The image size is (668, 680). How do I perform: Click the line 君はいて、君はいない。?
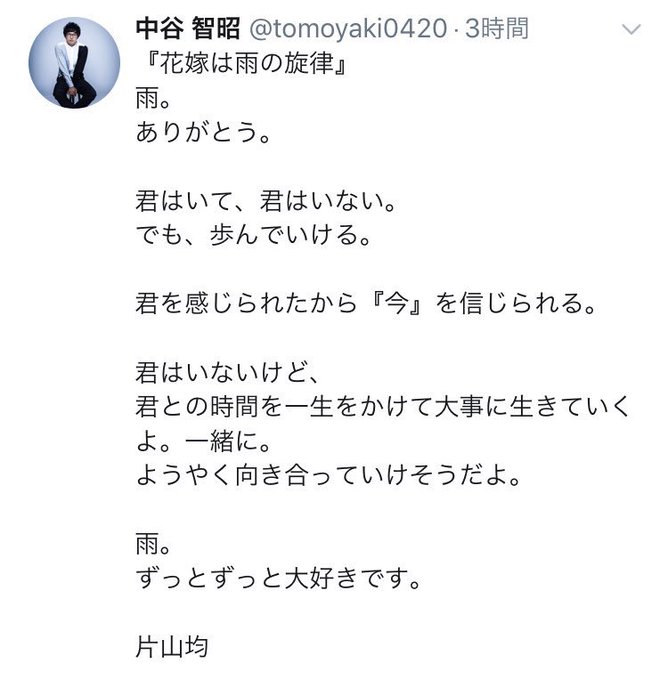coord(266,201)
